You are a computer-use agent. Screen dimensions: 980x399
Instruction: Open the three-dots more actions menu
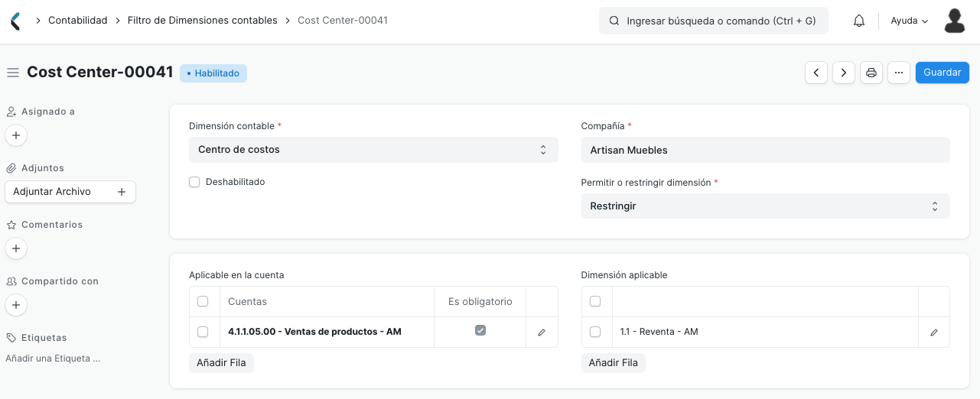(899, 73)
